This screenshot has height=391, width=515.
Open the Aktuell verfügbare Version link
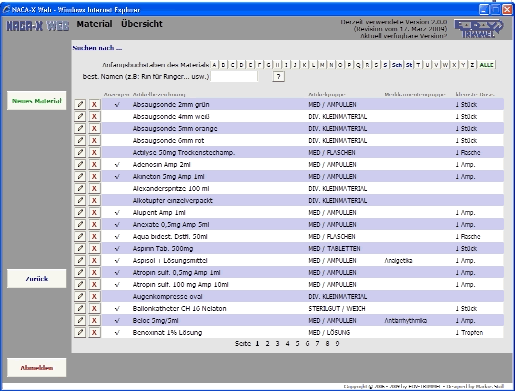(x=403, y=36)
